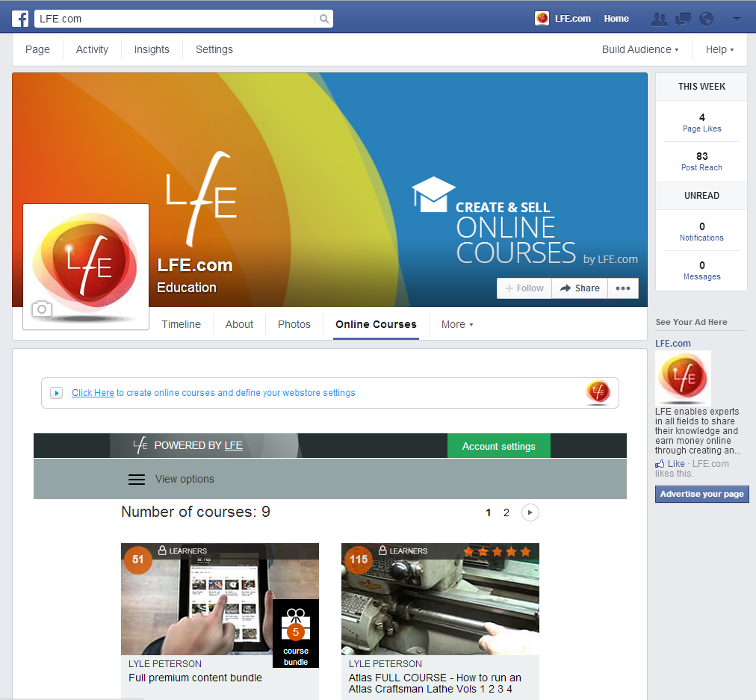
Task: Expand the Build Audience dropdown
Action: (x=639, y=49)
